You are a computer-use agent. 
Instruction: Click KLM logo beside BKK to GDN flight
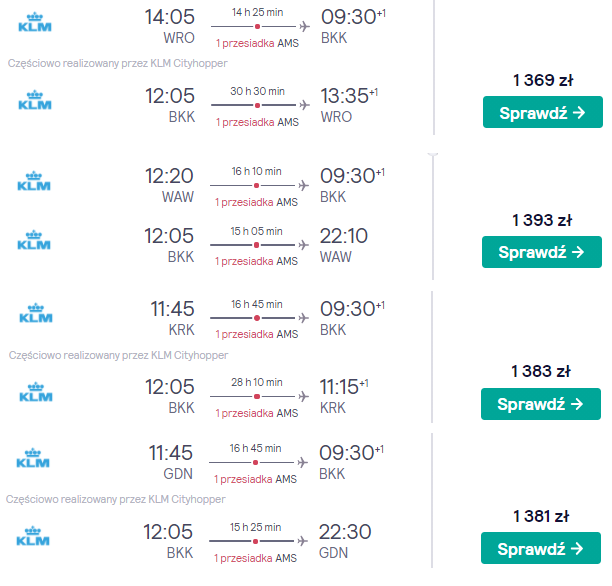33,536
